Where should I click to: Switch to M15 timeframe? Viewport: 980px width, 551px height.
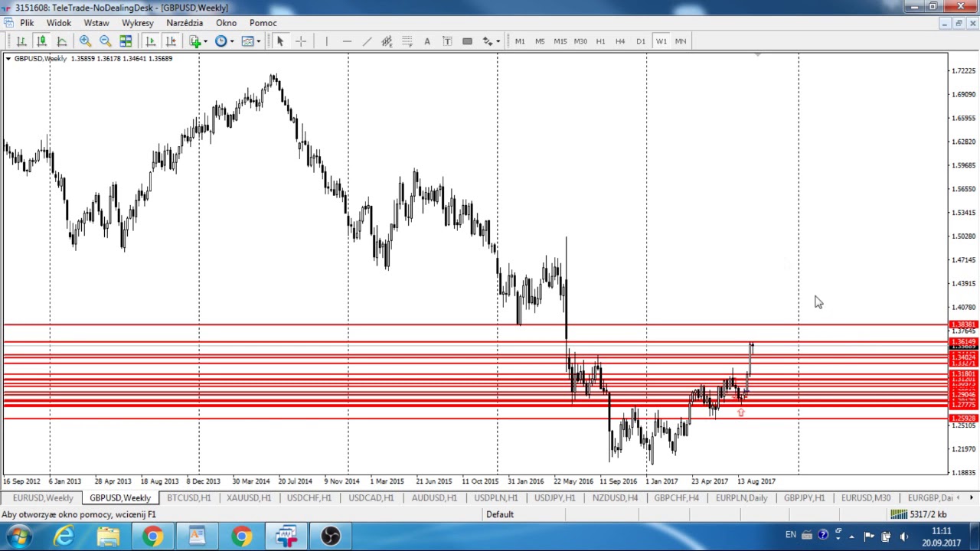coord(560,41)
